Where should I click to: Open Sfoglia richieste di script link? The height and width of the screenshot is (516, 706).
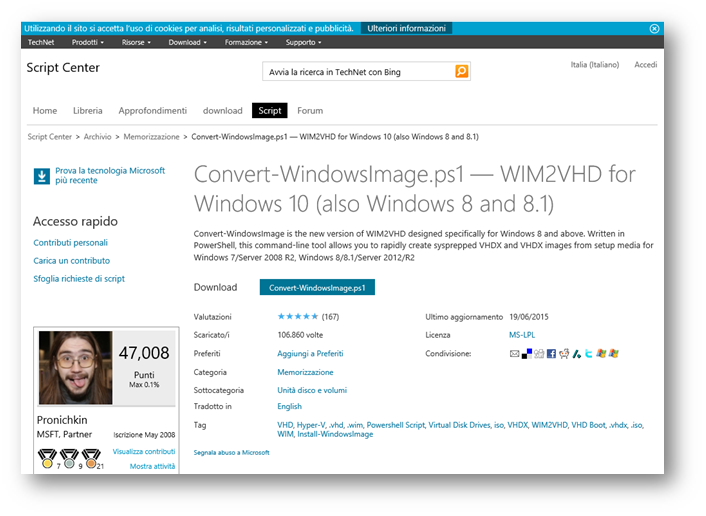[79, 279]
